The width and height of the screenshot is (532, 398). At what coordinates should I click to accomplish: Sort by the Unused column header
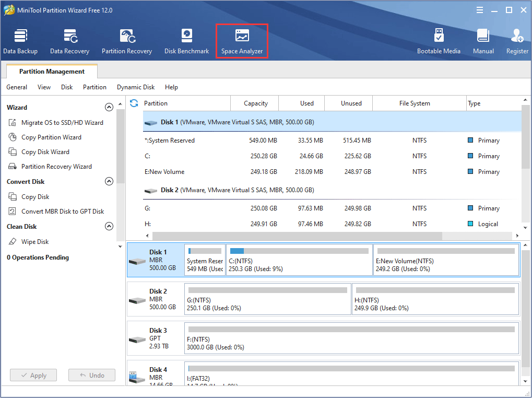348,103
